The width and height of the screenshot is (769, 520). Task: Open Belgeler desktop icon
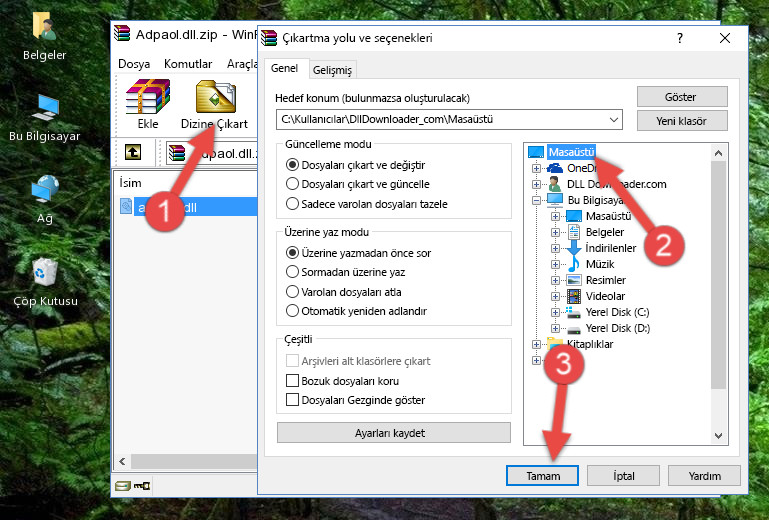pos(44,36)
